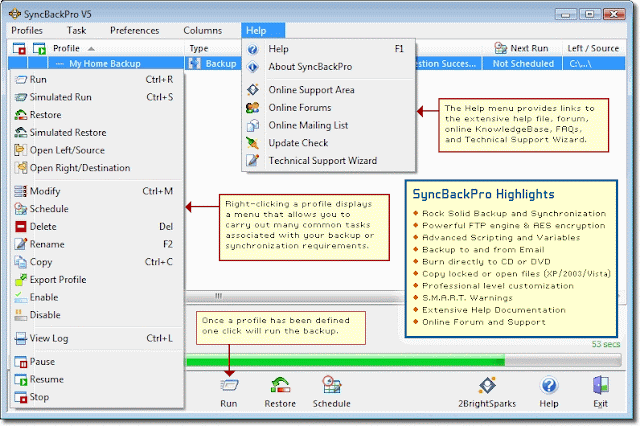Click the C:\...\ source path cell
This screenshot has width=640, height=426.
pyautogui.click(x=594, y=64)
